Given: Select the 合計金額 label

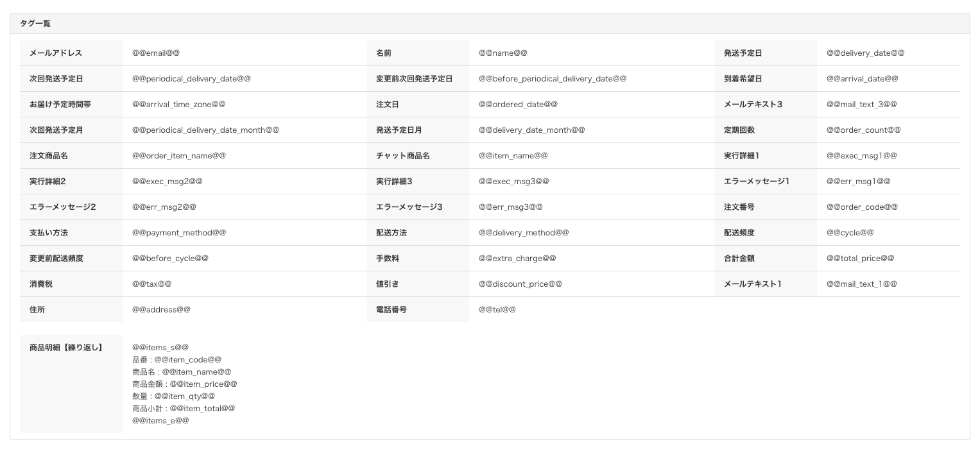Looking at the screenshot, I should tap(739, 259).
